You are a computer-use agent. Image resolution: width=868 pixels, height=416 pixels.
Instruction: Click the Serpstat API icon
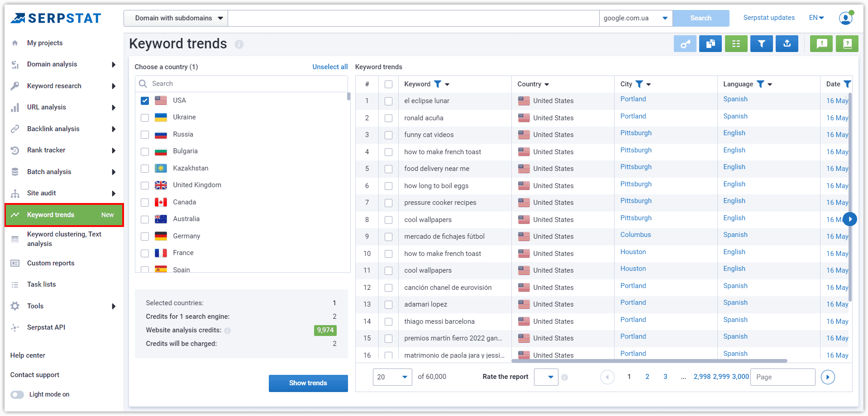point(15,327)
